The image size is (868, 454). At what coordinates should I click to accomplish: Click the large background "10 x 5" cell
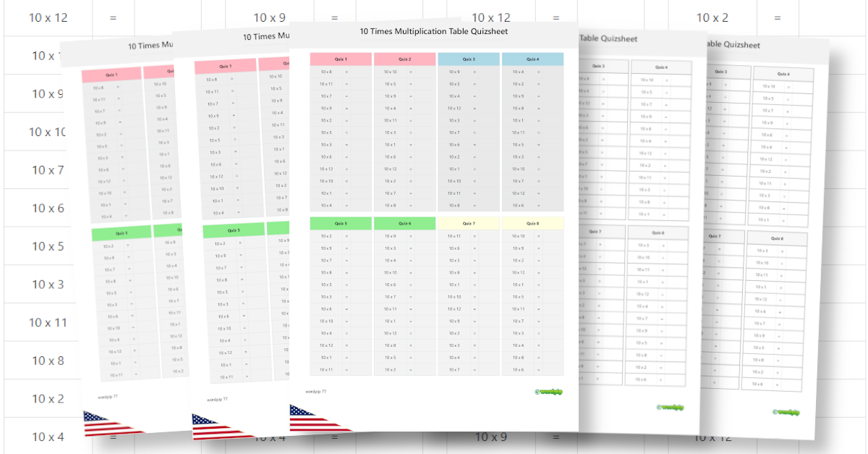(48, 246)
